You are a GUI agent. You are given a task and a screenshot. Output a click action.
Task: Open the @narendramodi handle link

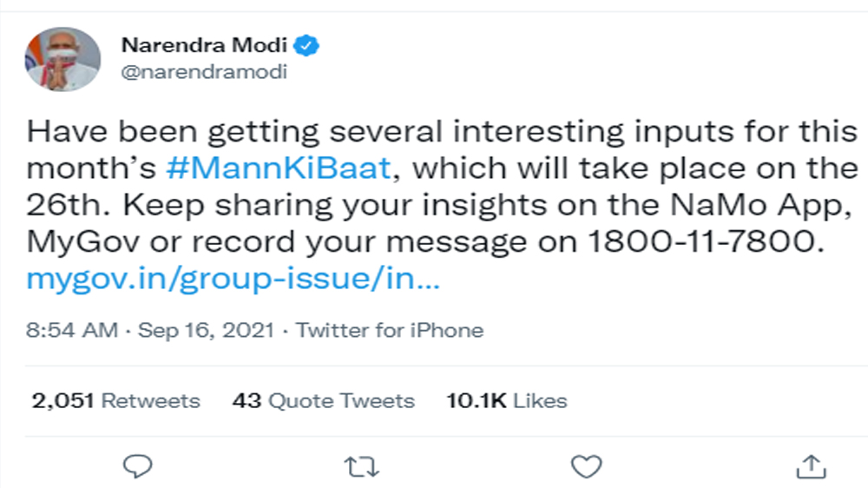pyautogui.click(x=204, y=73)
